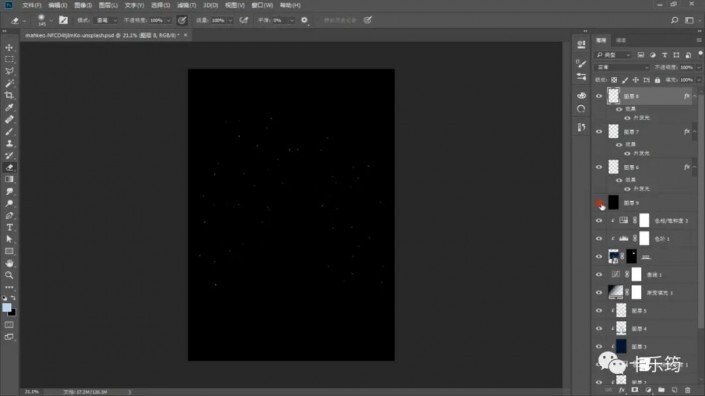Image resolution: width=705 pixels, height=396 pixels.
Task: Select the Zoom tool
Action: tap(9, 275)
